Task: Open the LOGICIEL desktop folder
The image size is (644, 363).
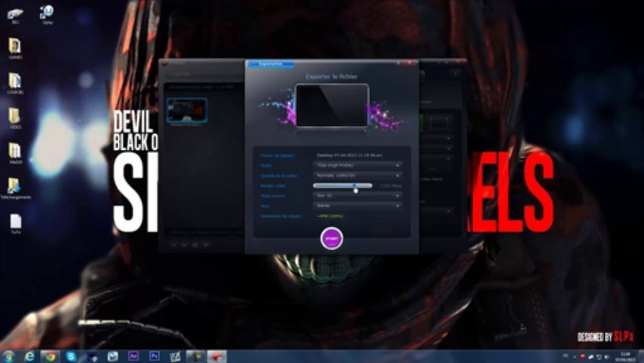Action: tap(15, 84)
